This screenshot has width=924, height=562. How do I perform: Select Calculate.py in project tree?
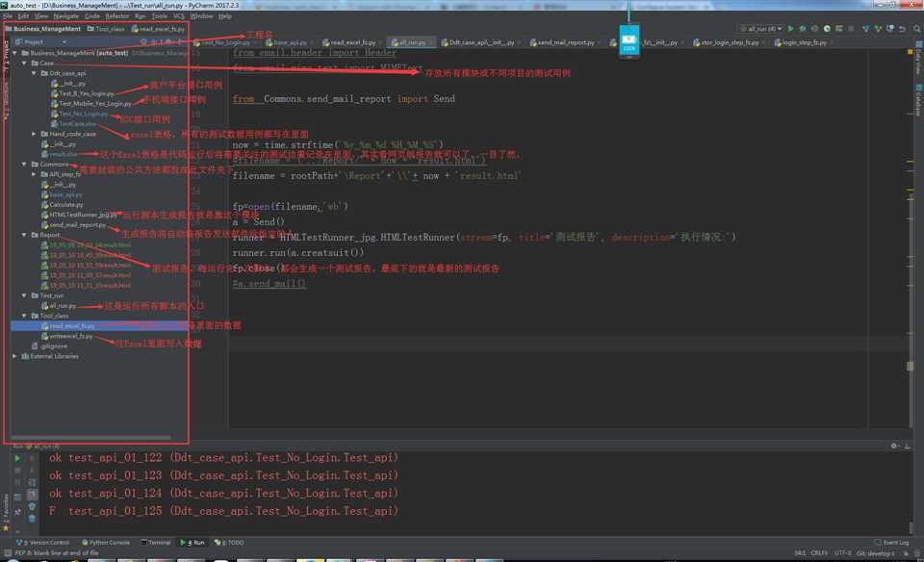pos(62,205)
